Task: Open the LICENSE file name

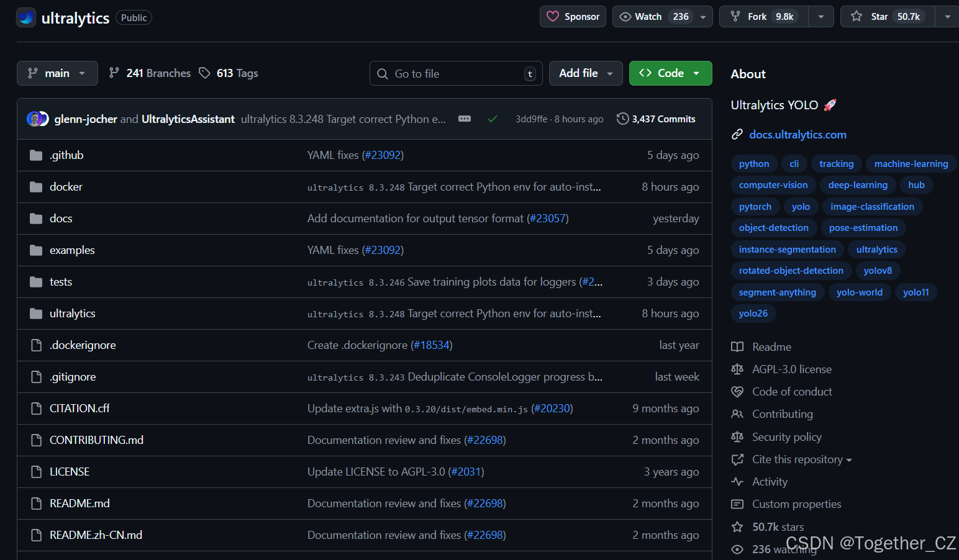Action: (70, 472)
